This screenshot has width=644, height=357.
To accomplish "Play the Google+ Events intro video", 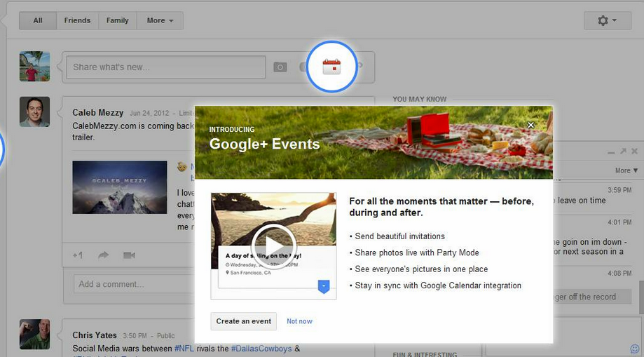I will click(273, 246).
